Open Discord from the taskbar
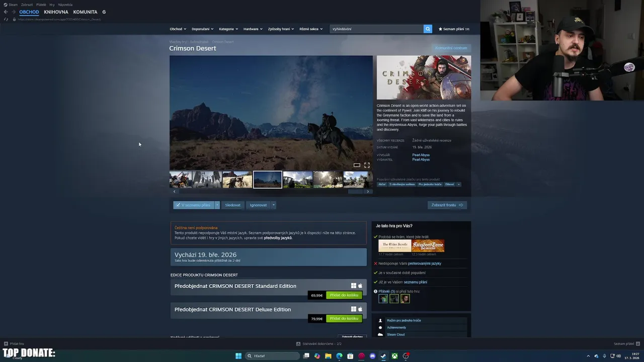 click(372, 356)
